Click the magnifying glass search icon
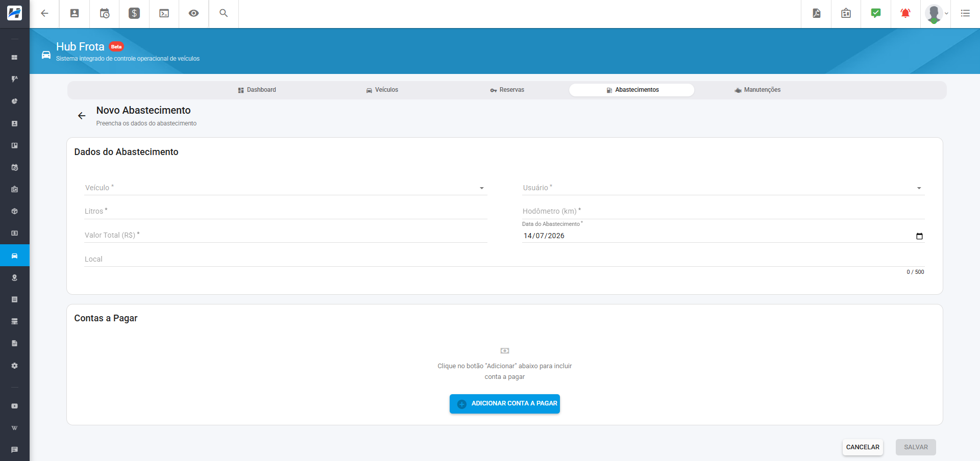 [x=224, y=13]
